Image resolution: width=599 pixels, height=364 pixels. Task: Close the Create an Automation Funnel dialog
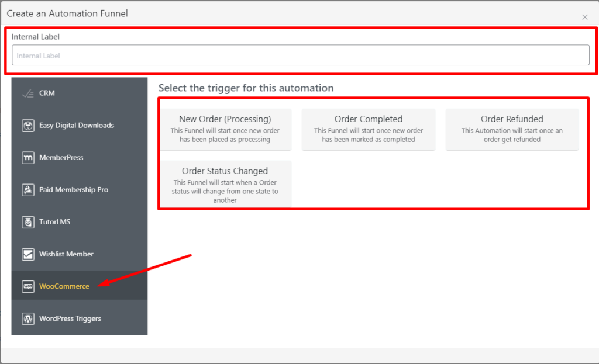tap(584, 17)
